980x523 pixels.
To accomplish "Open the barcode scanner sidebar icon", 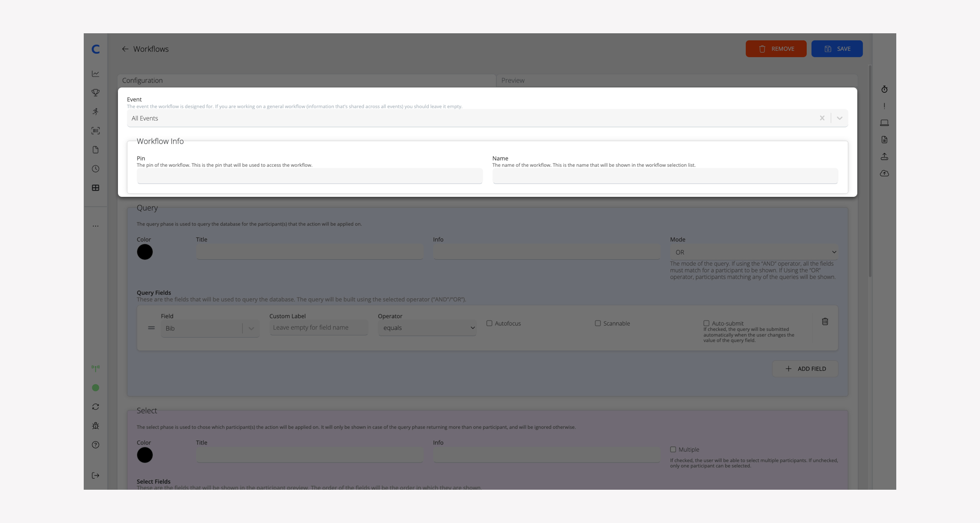I will [x=96, y=131].
